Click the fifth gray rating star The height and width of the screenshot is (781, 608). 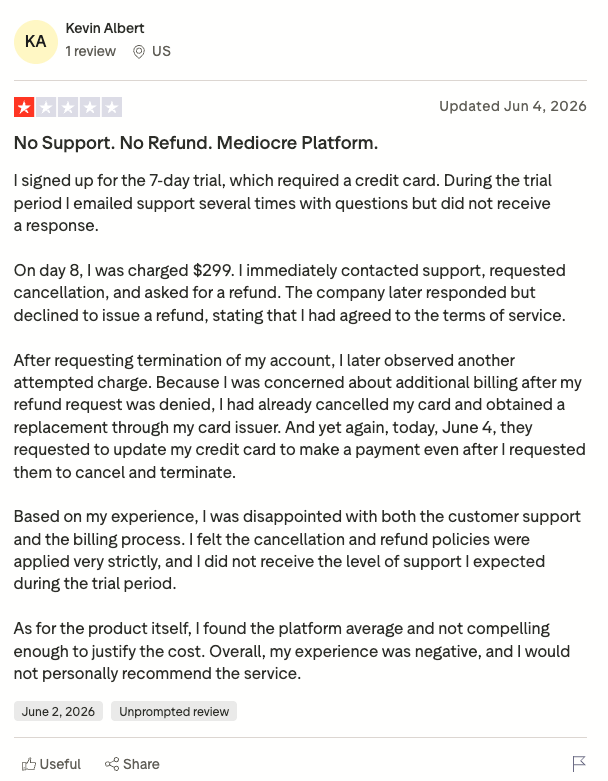pyautogui.click(x=112, y=107)
